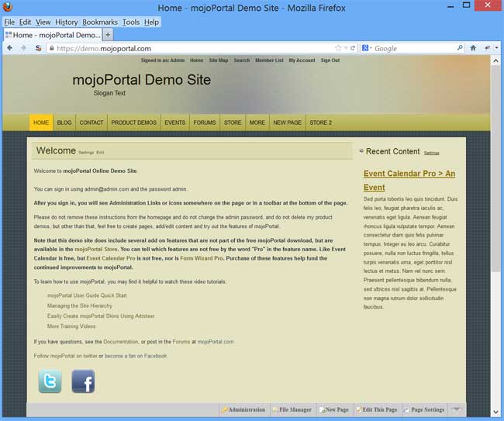The image size is (504, 421).
Task: Bookmark this page with the star icon
Action: tap(338, 48)
